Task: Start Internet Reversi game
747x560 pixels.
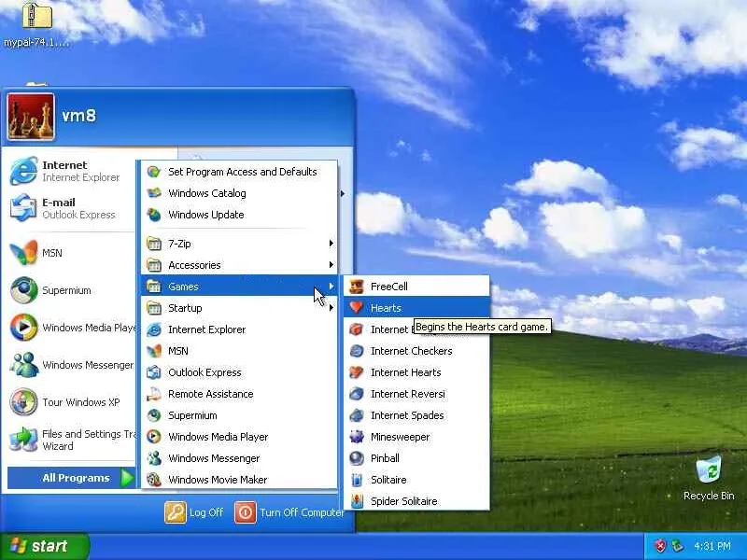Action: point(416,394)
